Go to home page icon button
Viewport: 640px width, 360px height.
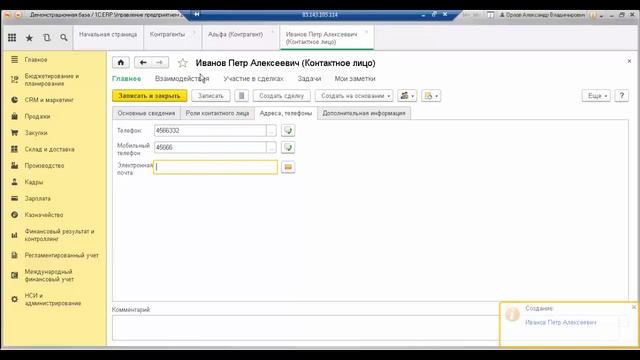click(120, 62)
